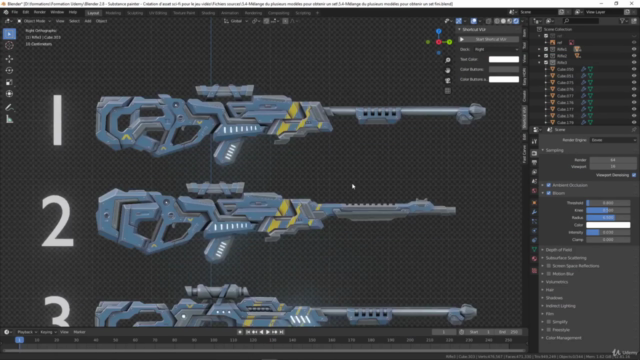Open Global transform orientation dropdown
Screen dimensions: 640x360
coord(236,21)
